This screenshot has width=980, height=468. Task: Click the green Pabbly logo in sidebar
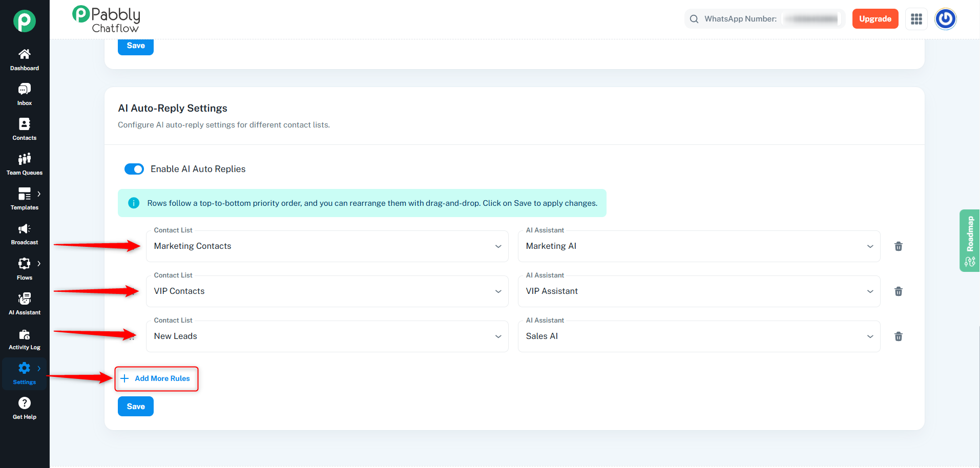pyautogui.click(x=24, y=21)
